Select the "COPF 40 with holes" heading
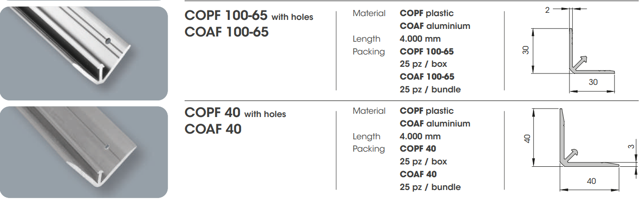This screenshot has width=644, height=199. [235, 113]
